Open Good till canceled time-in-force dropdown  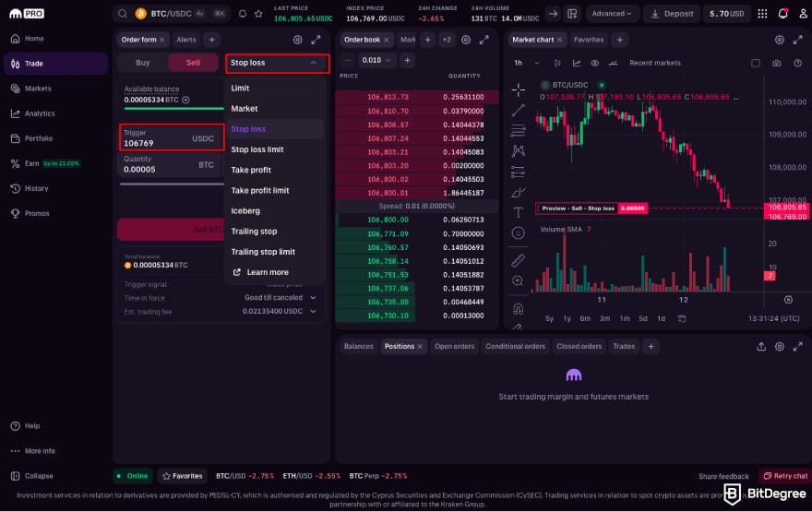[x=280, y=298]
